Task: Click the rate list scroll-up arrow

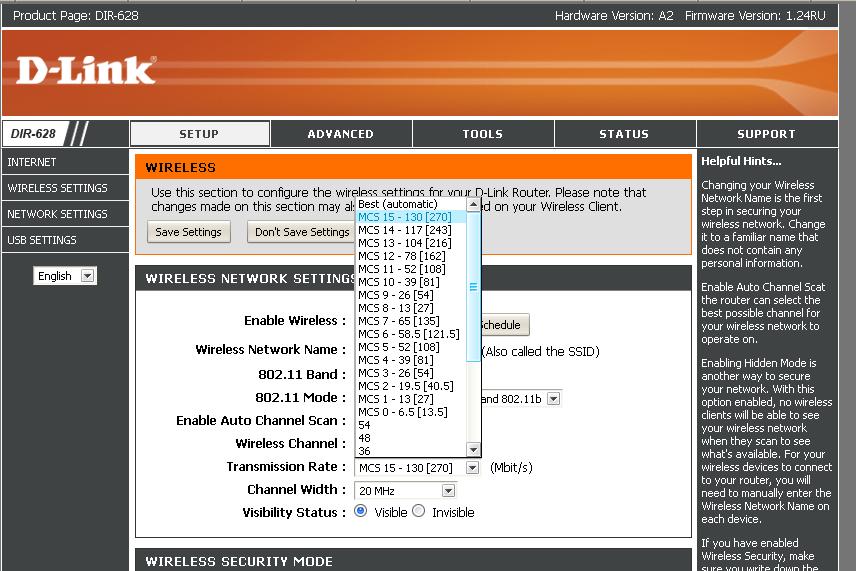Action: click(473, 205)
